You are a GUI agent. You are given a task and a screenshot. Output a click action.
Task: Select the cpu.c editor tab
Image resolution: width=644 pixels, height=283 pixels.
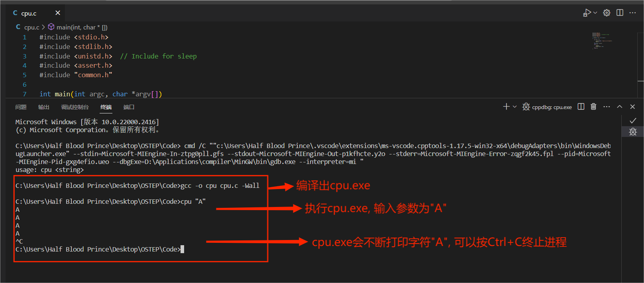[35, 13]
